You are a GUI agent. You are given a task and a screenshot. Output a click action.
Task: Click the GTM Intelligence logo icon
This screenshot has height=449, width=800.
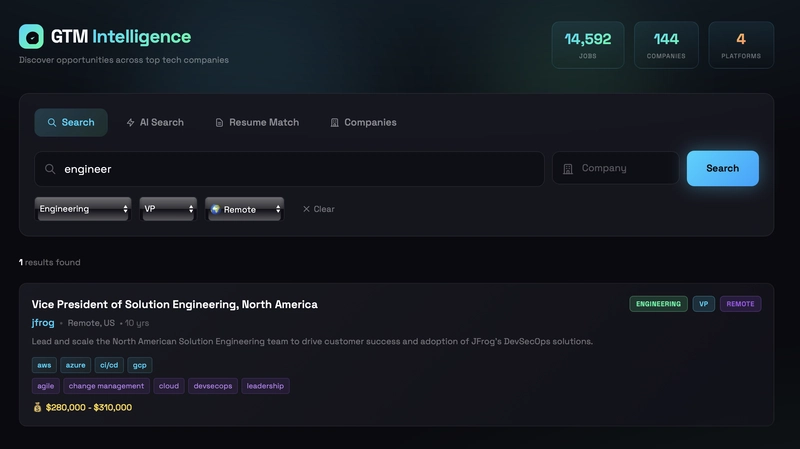point(31,37)
